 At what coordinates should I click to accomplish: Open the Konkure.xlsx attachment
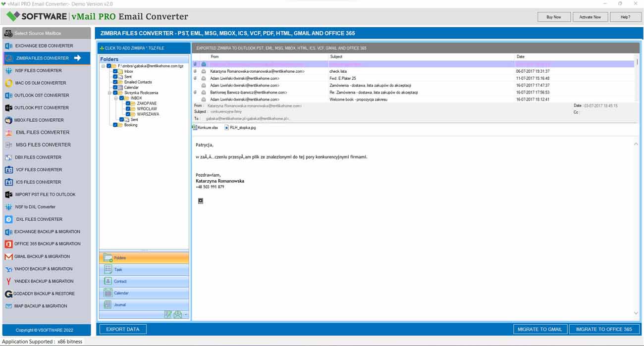point(205,128)
